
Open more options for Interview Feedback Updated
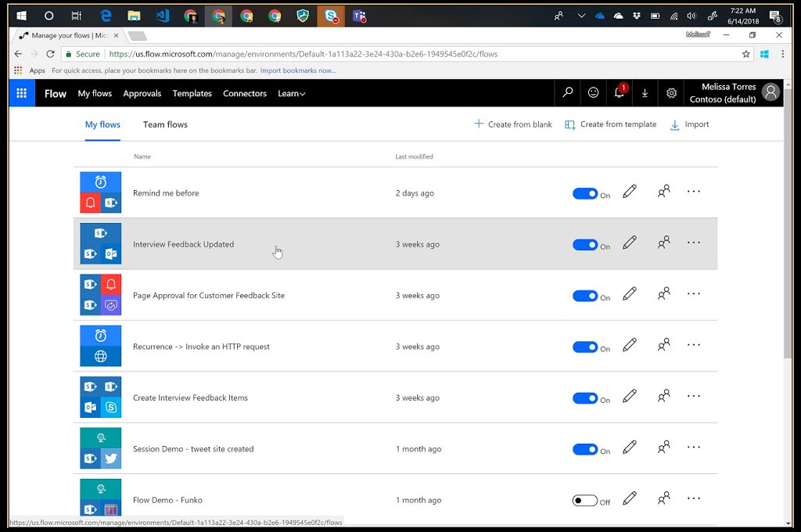(694, 243)
